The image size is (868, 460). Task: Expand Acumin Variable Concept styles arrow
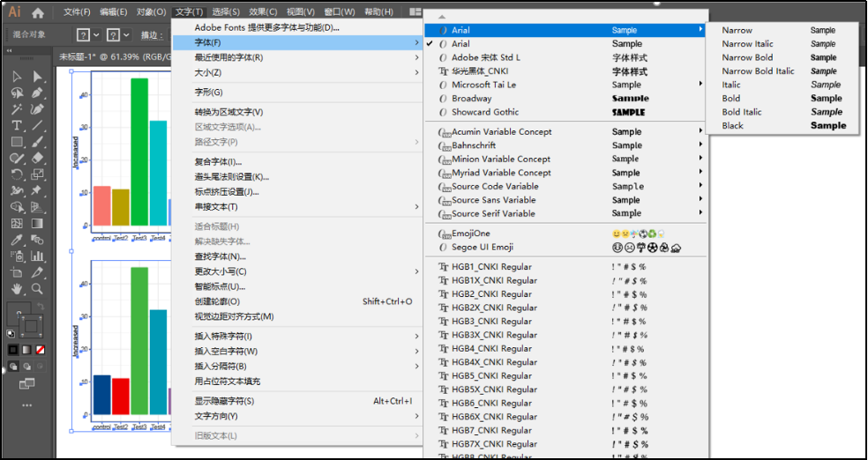coord(700,131)
